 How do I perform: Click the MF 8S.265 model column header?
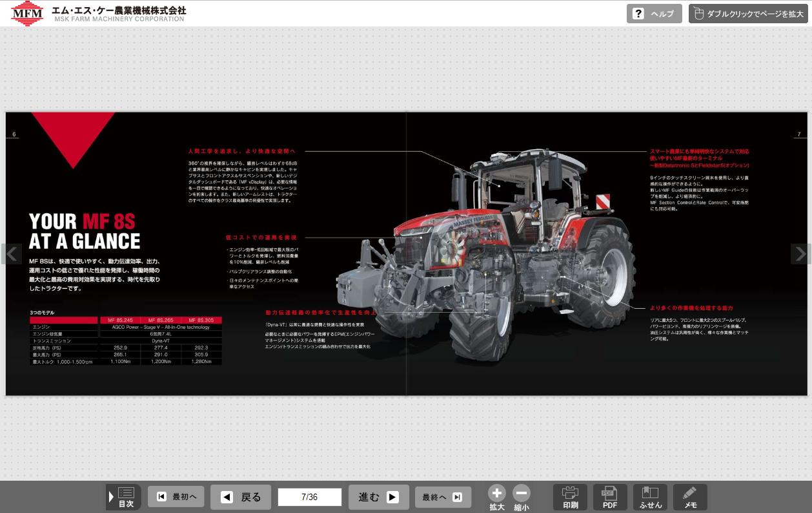pyautogui.click(x=161, y=320)
